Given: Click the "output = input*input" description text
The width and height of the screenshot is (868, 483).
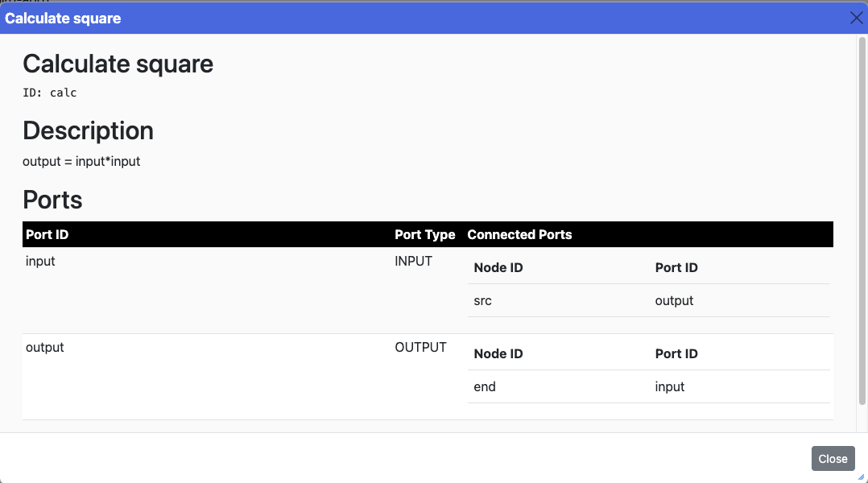Looking at the screenshot, I should 81,161.
